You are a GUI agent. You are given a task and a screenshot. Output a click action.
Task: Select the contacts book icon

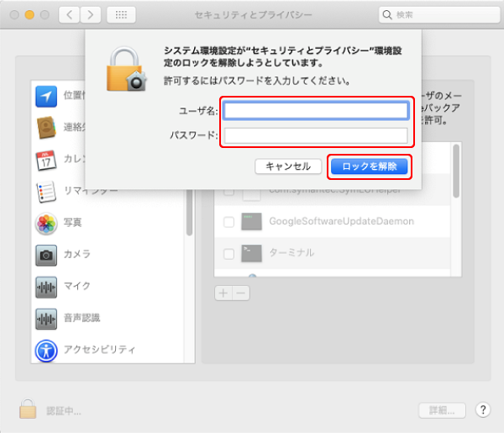coord(46,128)
